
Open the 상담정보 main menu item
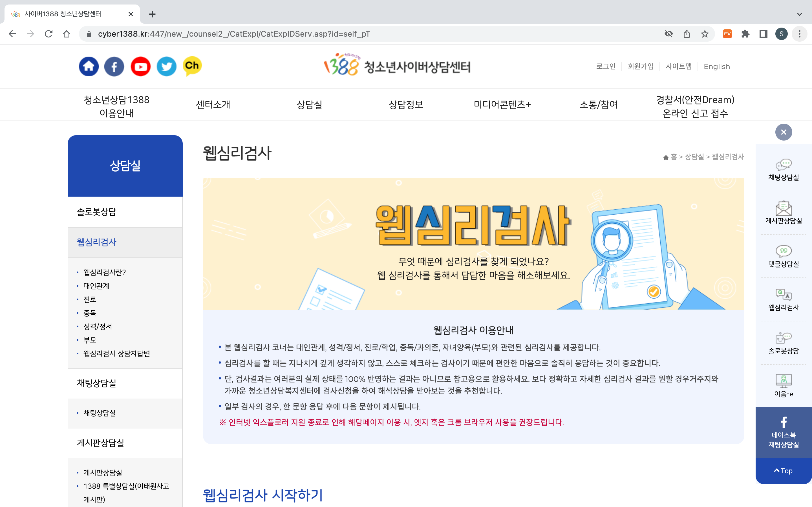click(406, 104)
